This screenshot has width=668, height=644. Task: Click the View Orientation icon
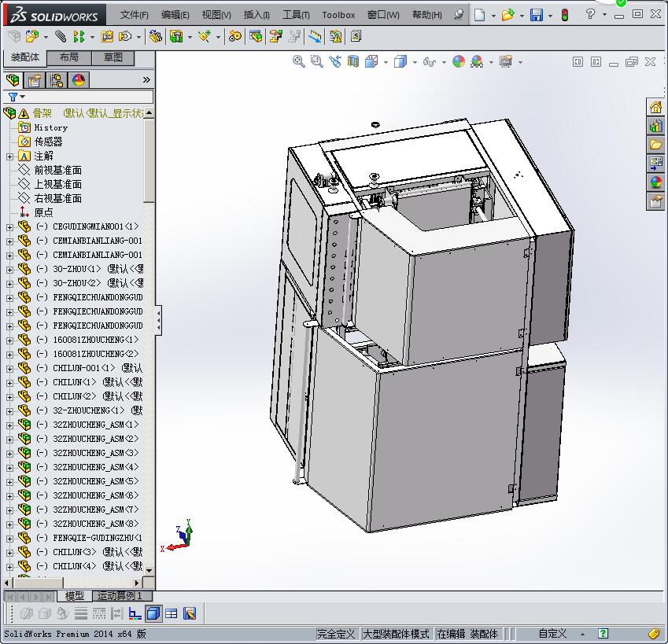[x=371, y=61]
